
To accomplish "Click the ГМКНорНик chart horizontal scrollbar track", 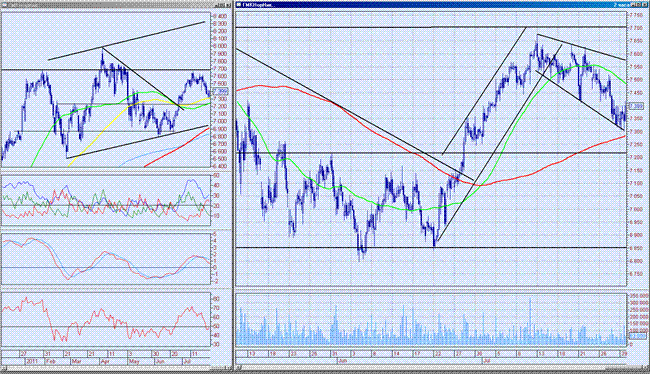I will tap(440, 368).
